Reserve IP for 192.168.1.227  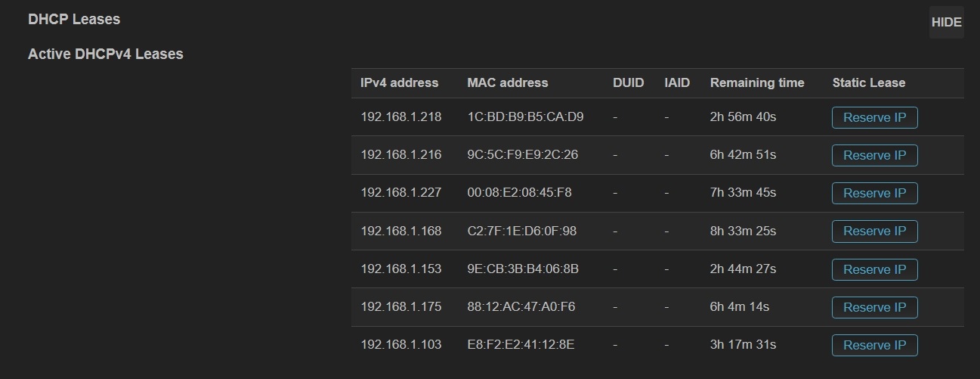tap(874, 193)
